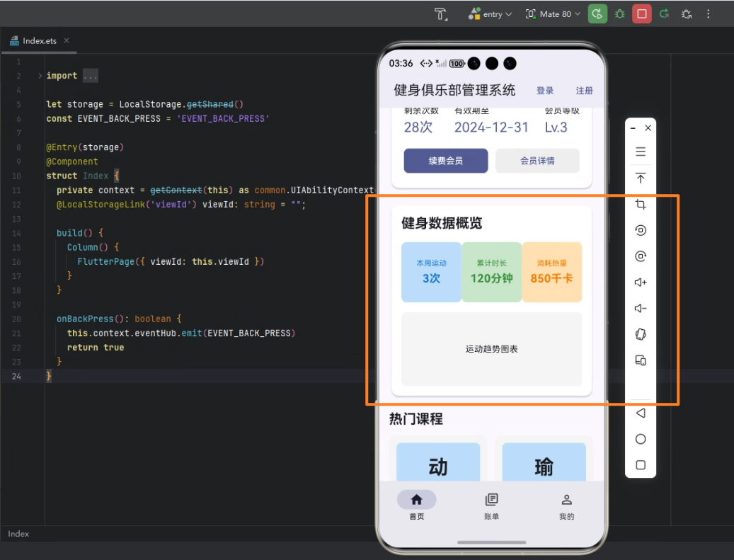Click the 会员详情 button
This screenshot has height=560, width=734.
(x=537, y=161)
